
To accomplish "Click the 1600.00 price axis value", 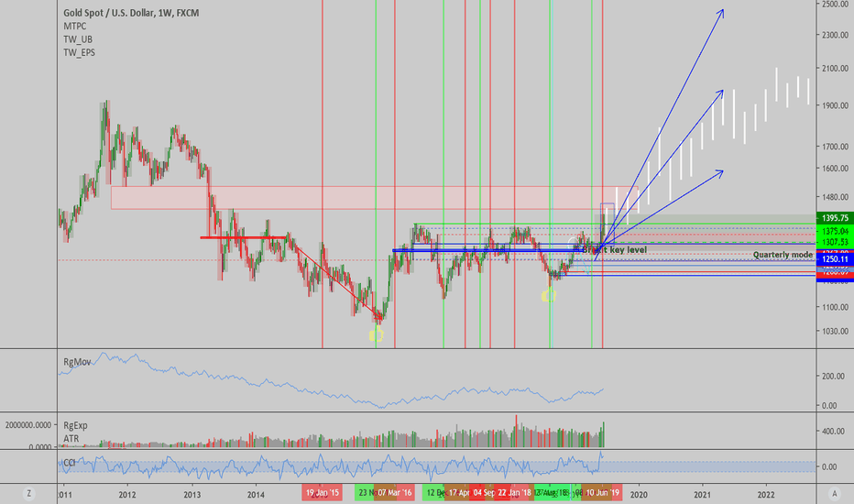I will point(835,169).
